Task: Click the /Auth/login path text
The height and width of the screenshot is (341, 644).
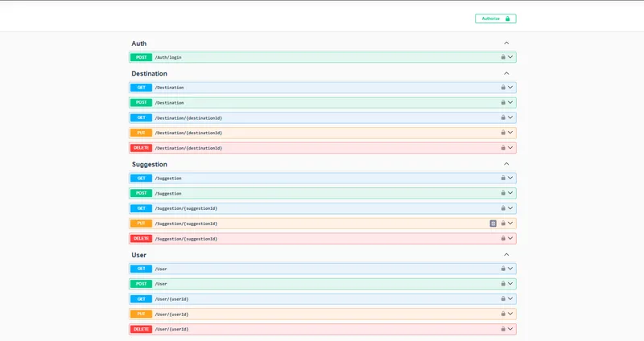Action: pos(168,57)
